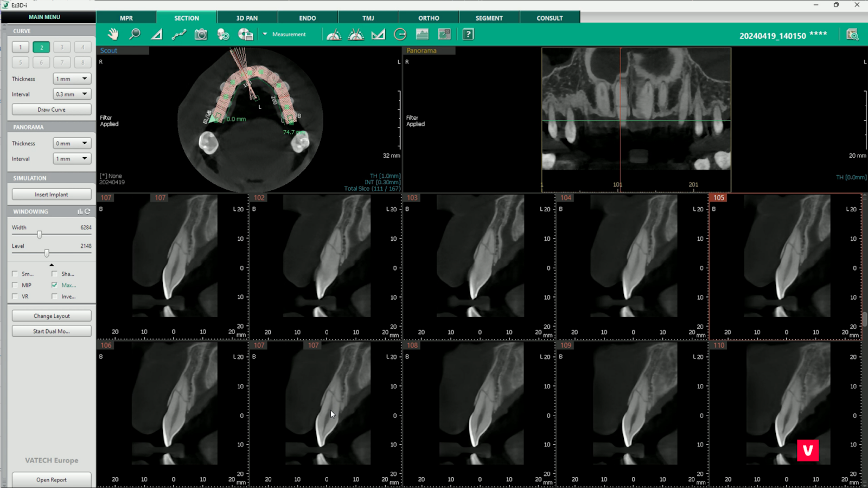Activate the Zoom magnifier tool

(x=135, y=34)
